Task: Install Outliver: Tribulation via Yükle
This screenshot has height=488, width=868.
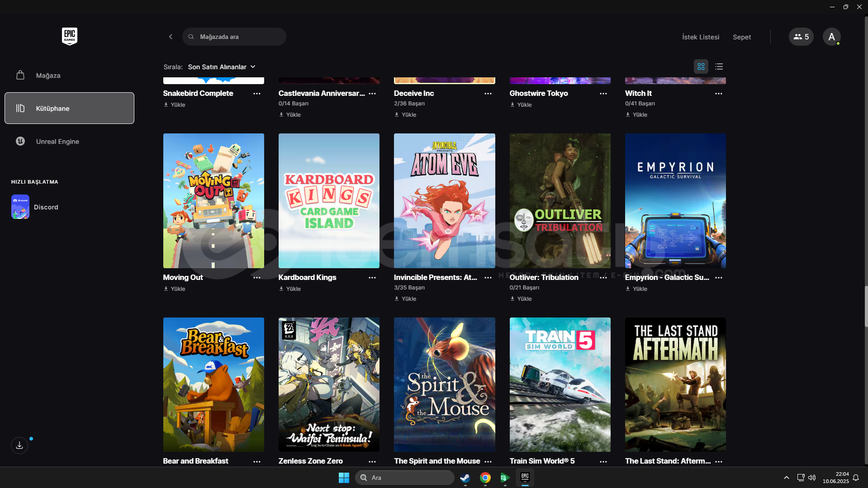Action: [521, 298]
